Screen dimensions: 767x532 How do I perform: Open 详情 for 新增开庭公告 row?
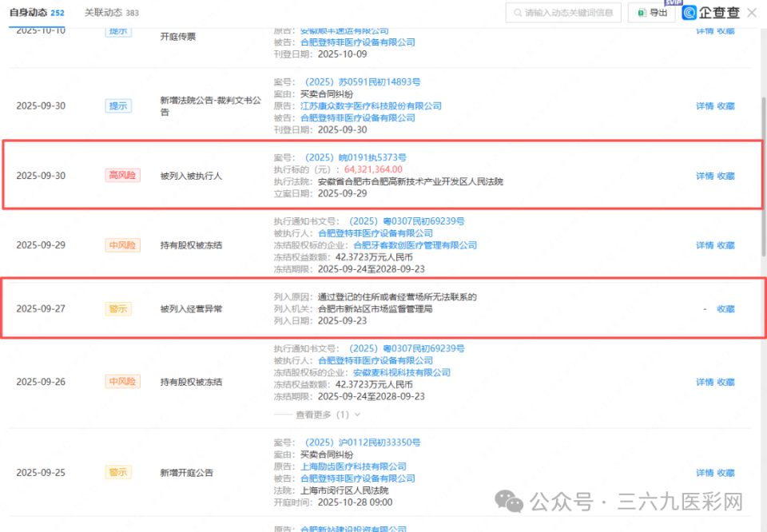(705, 473)
